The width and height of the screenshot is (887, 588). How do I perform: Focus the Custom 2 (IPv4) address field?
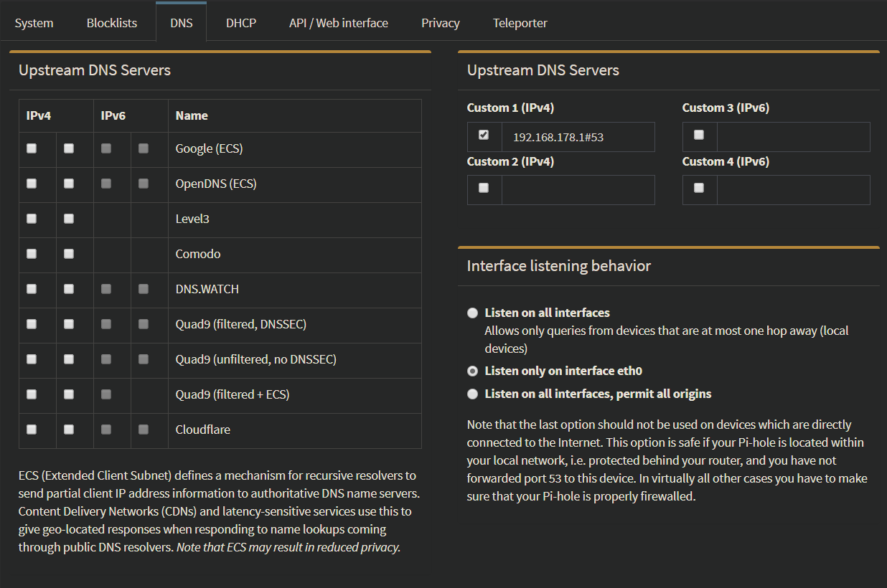coord(578,190)
